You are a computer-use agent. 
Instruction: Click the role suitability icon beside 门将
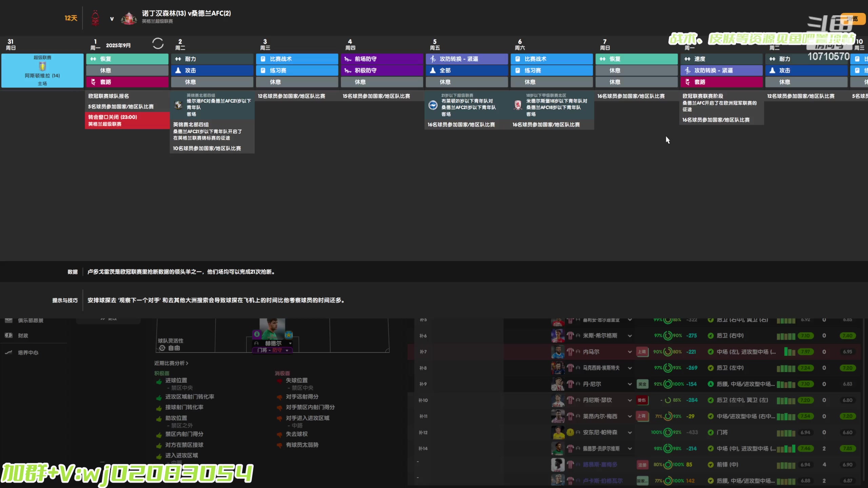click(711, 432)
